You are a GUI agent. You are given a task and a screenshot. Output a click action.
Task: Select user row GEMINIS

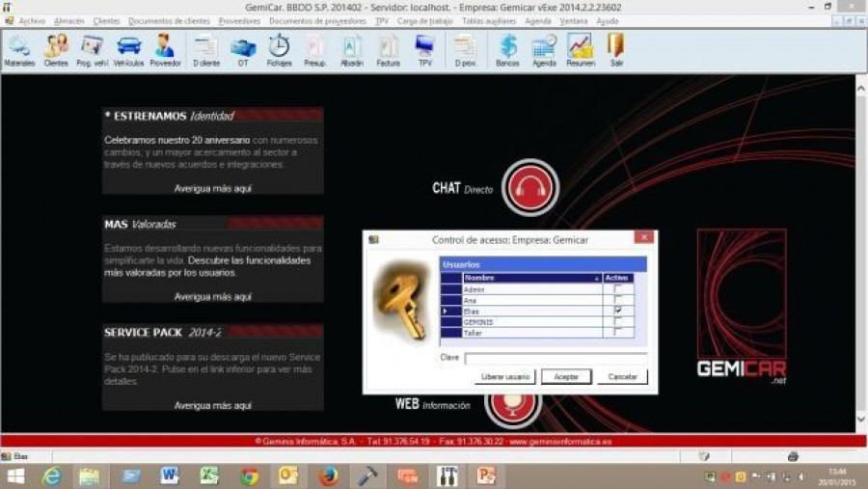537,322
